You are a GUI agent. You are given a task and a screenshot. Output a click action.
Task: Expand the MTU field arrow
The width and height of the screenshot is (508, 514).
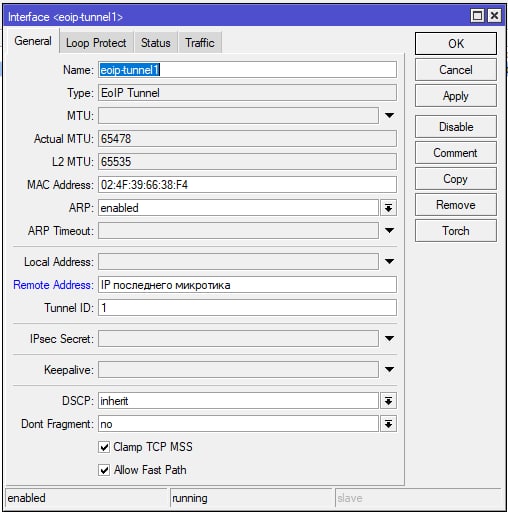389,115
